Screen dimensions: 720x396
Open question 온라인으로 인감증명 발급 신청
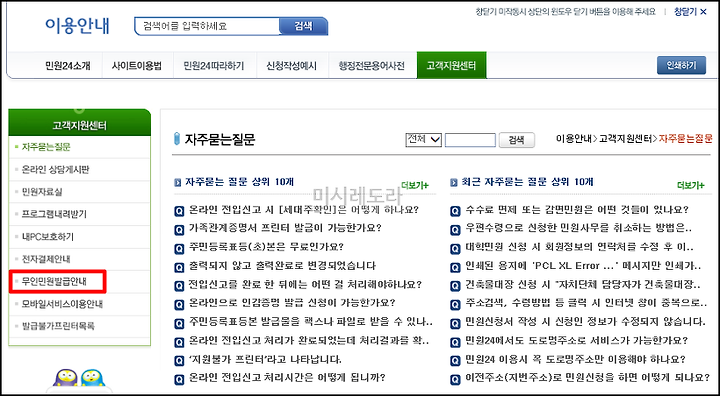[x=292, y=303]
